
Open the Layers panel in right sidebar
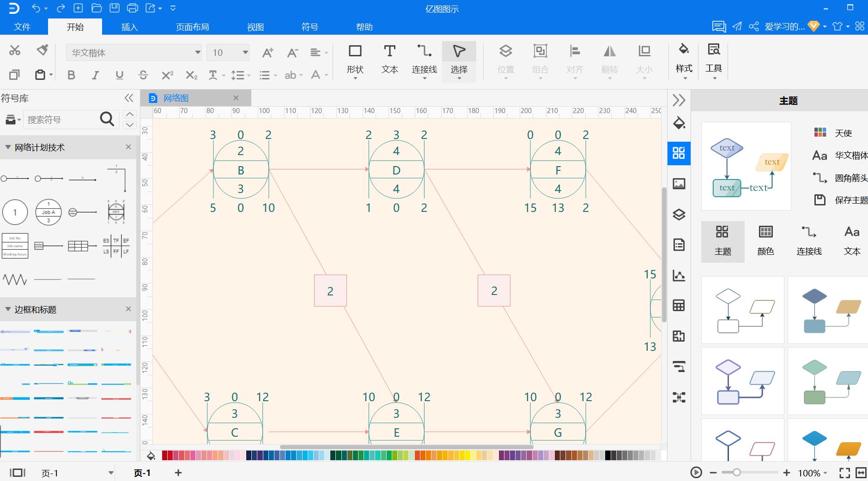[x=679, y=214]
